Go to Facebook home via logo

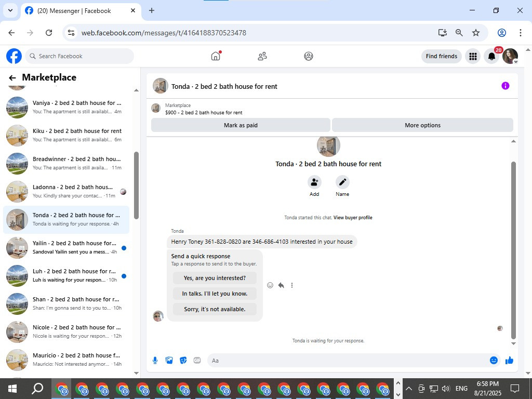click(14, 56)
